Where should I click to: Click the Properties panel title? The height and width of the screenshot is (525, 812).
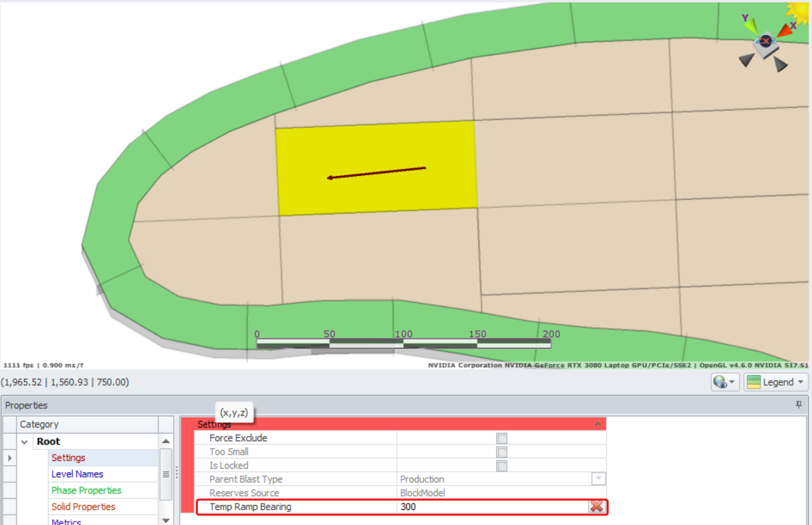[x=26, y=405]
